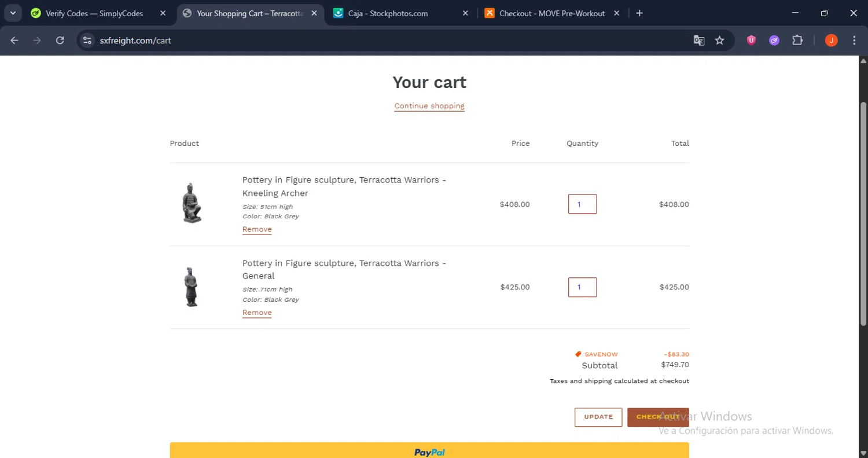
Task: Open General warrior product thumbnail
Action: (192, 287)
